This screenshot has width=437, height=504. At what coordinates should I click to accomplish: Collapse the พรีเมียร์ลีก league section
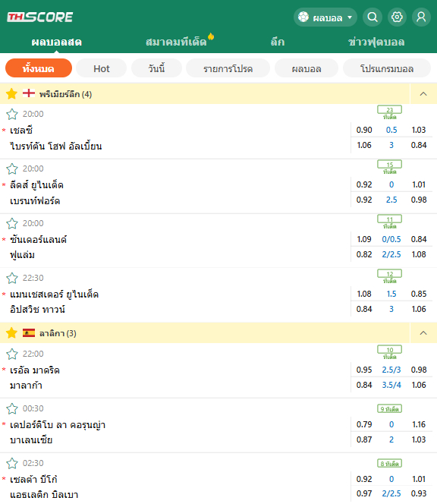423,94
